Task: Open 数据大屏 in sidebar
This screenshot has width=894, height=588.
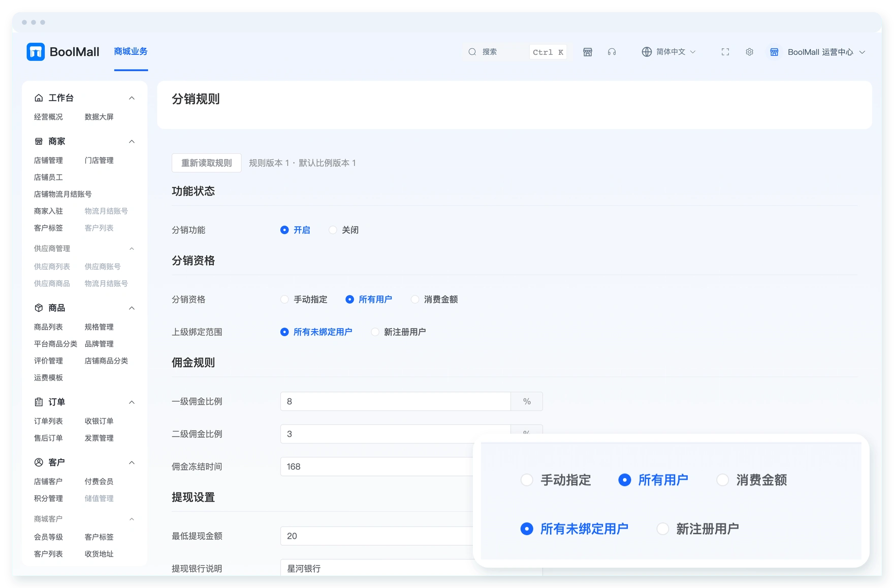Action: (99, 117)
